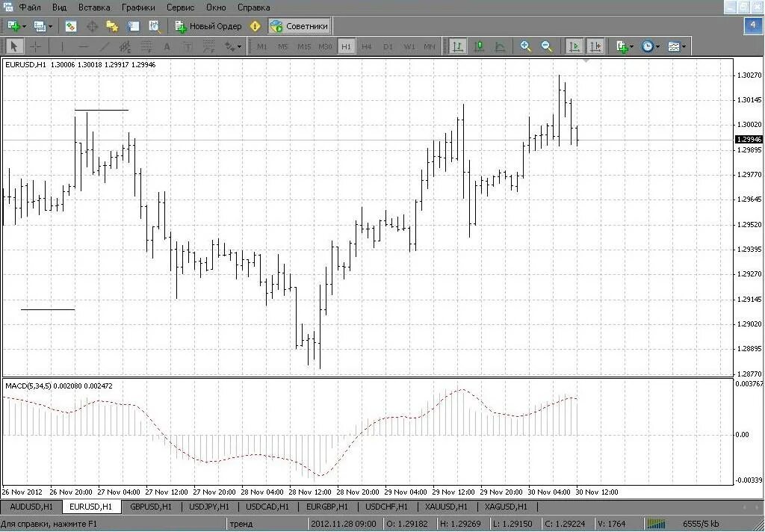This screenshot has width=765, height=532.
Task: Select the Fibonacci arc tool icon
Action: (209, 47)
